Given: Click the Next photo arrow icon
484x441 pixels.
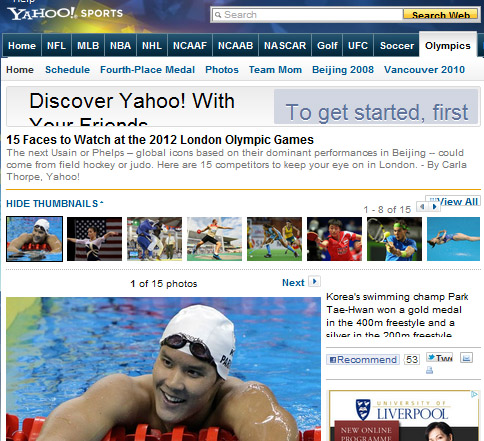Looking at the screenshot, I should (314, 281).
